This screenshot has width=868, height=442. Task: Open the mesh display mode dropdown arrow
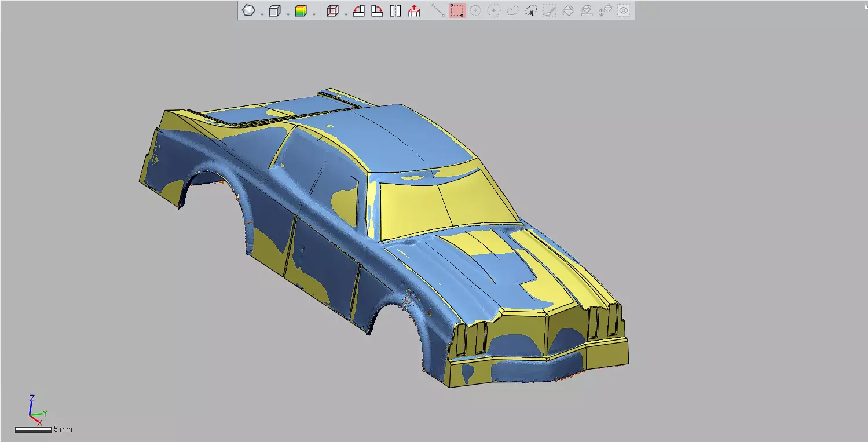click(x=262, y=14)
